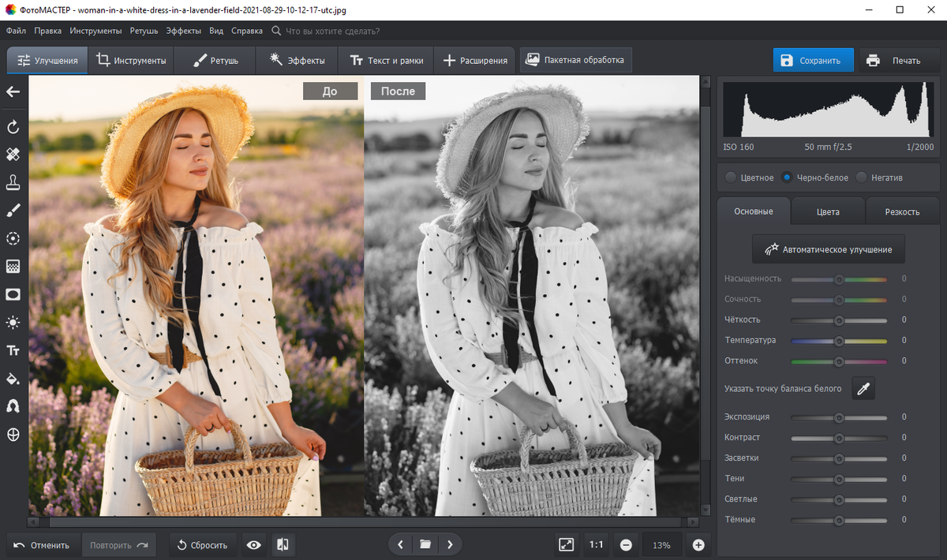Select the stamp tool in sidebar

pyautogui.click(x=13, y=181)
